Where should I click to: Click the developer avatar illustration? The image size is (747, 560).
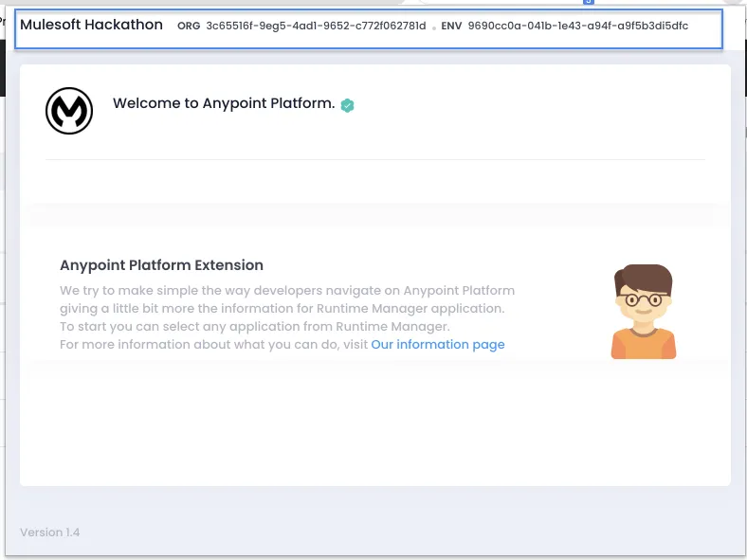click(x=643, y=312)
